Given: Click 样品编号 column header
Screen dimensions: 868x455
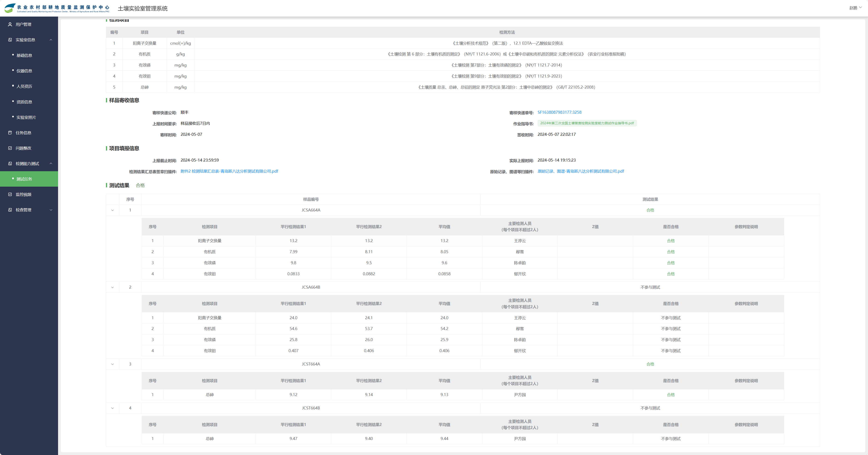Looking at the screenshot, I should point(311,200).
